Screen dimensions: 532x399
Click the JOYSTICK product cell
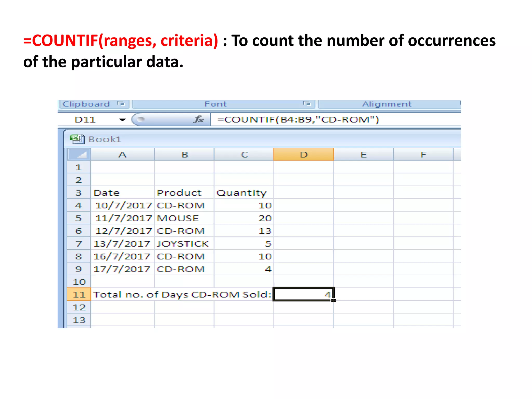click(x=184, y=243)
